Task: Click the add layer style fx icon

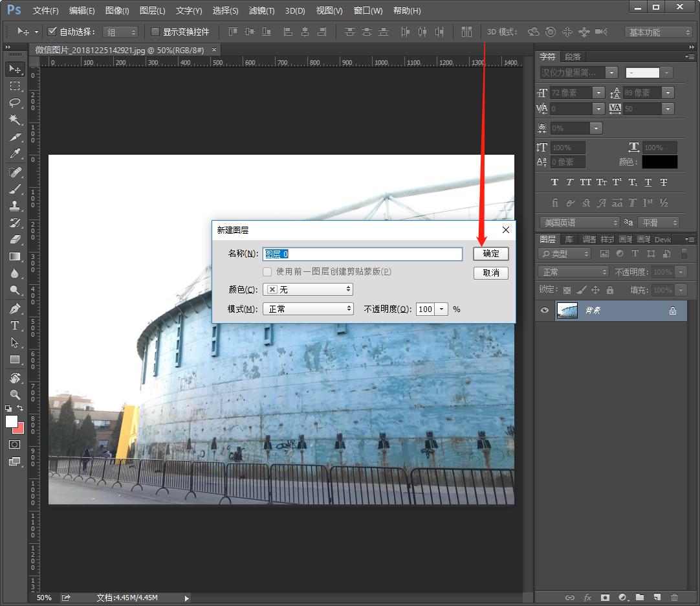Action: tap(587, 598)
